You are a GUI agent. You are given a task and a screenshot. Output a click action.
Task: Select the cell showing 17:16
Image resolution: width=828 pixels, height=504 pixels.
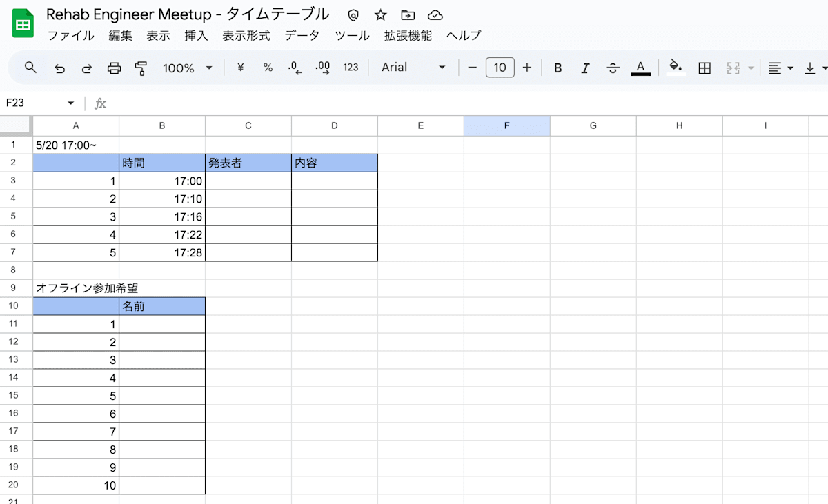[x=162, y=217]
